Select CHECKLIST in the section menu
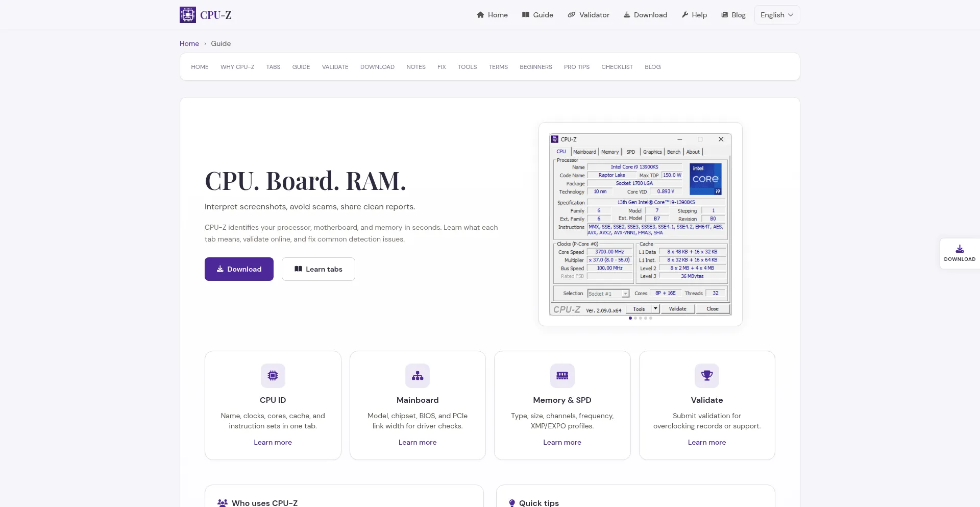The height and width of the screenshot is (507, 980). tap(617, 67)
